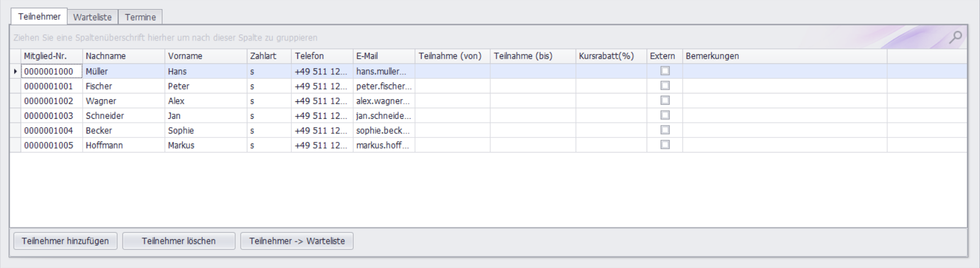Click the group-by-column drop panel text
The height and width of the screenshot is (268, 980).
pos(165,38)
